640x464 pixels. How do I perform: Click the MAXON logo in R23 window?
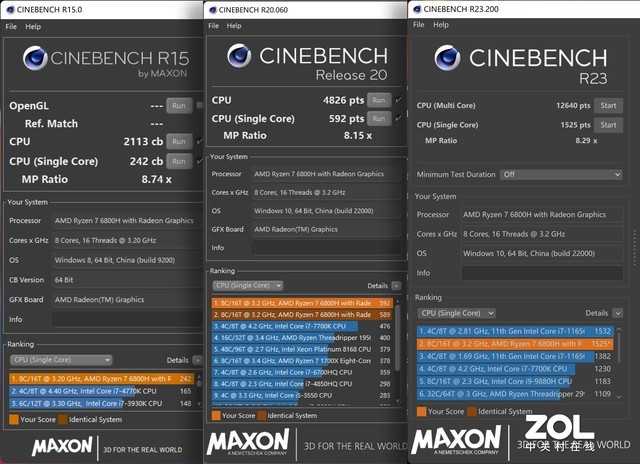click(x=456, y=440)
